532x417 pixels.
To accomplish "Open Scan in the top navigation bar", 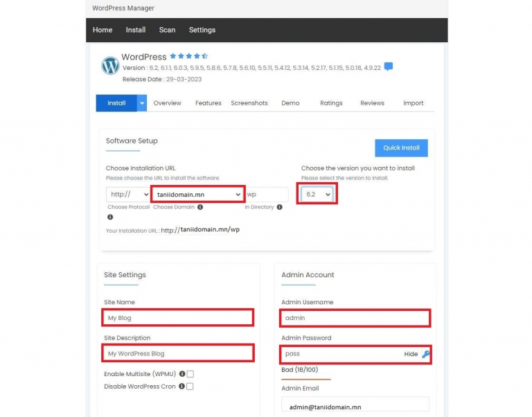I will click(167, 30).
